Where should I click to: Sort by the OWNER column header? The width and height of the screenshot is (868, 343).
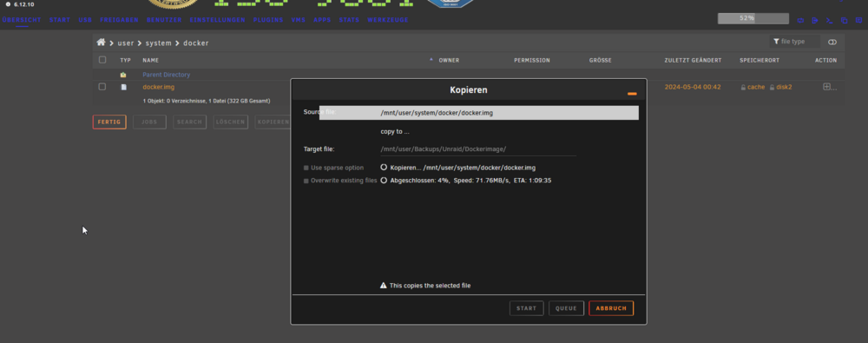click(x=449, y=61)
